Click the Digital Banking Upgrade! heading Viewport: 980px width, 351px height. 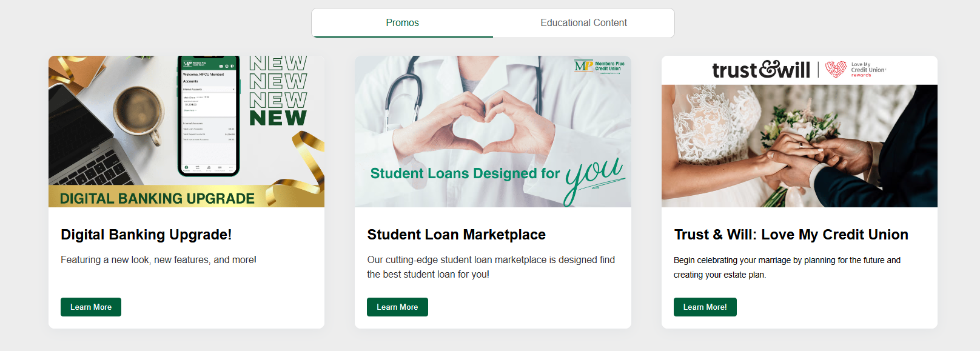tap(146, 235)
